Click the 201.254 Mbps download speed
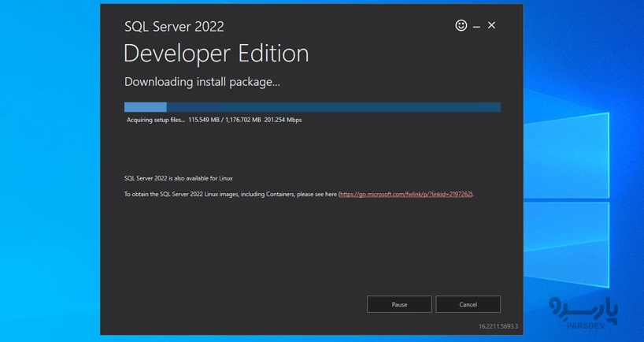Viewport: 644px width, 342px height. (x=283, y=121)
